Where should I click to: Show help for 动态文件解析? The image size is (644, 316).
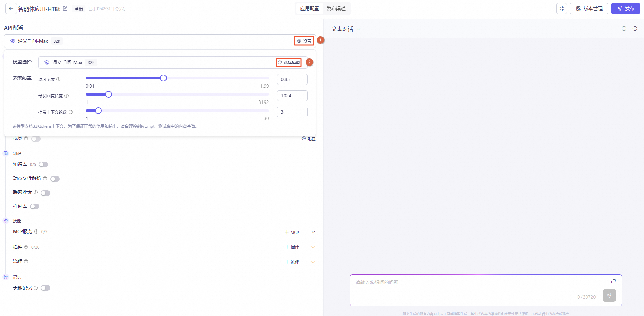45,178
